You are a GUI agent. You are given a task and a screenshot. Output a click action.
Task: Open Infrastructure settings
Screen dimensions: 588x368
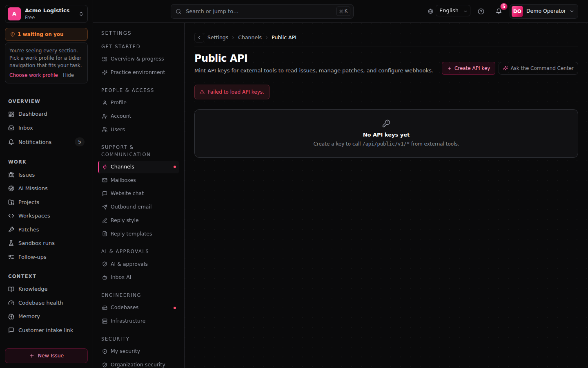point(139,321)
